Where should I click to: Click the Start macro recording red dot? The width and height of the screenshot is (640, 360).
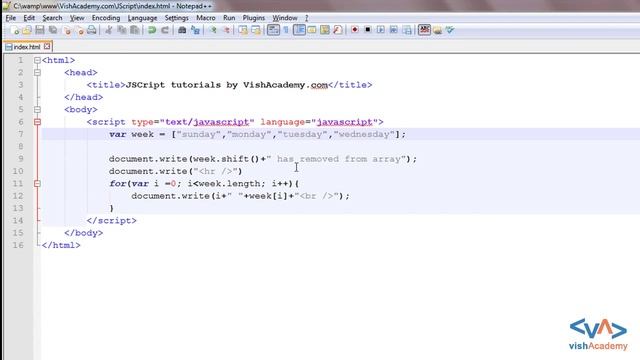click(355, 30)
